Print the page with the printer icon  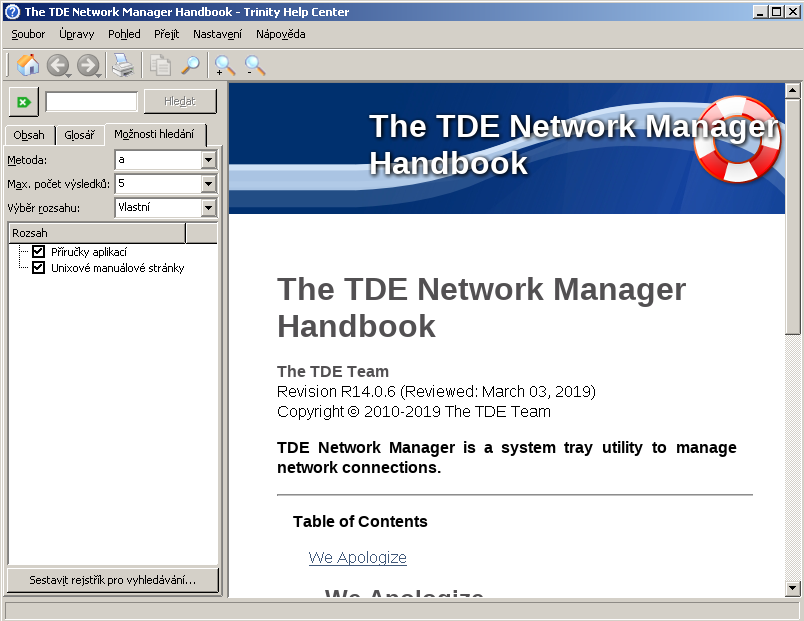(x=123, y=65)
